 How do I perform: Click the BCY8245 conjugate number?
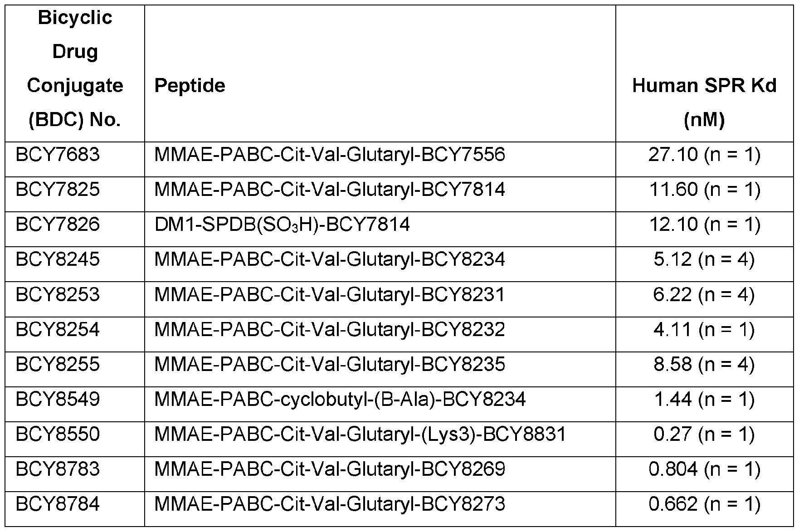[x=58, y=259]
